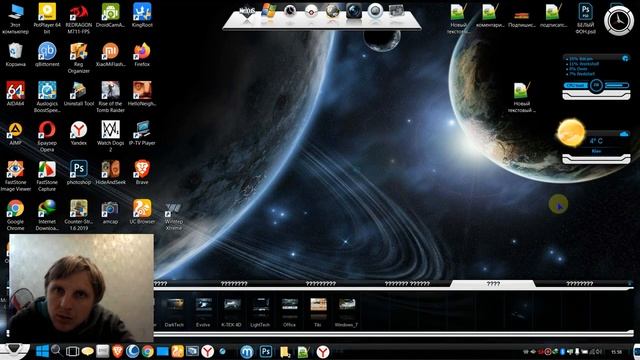Select the K-TEK 4D theme thumbnail
The image size is (640, 360).
pyautogui.click(x=231, y=313)
